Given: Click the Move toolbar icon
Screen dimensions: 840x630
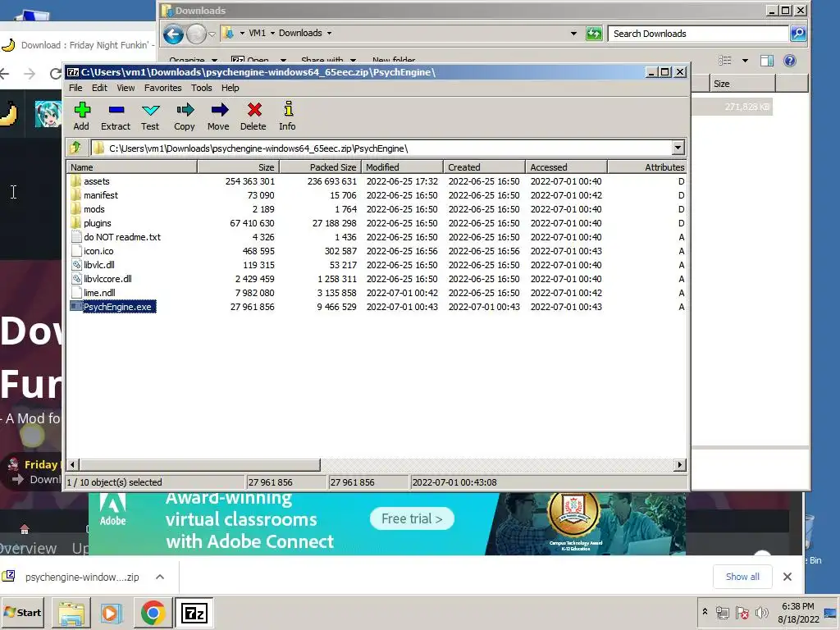Looking at the screenshot, I should 218,116.
